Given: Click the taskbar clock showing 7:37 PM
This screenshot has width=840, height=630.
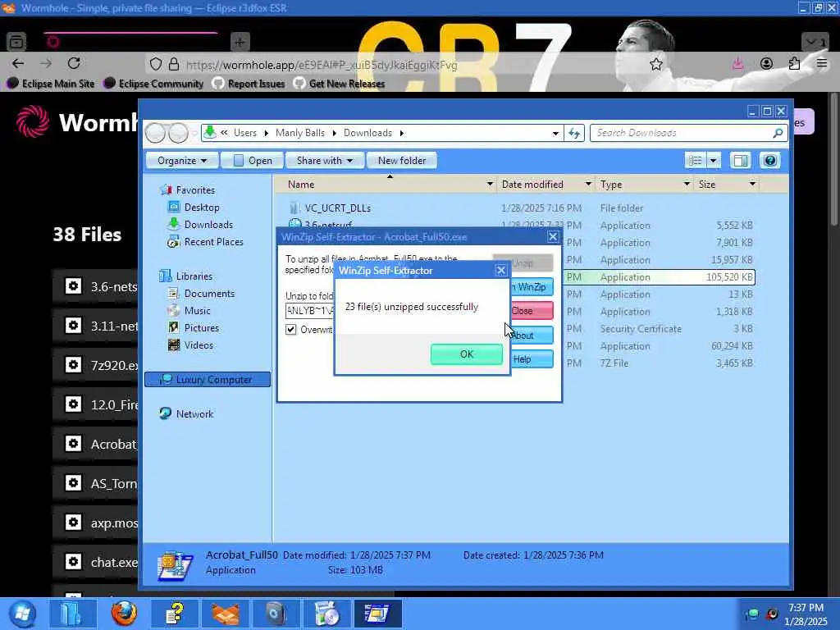Looking at the screenshot, I should (x=806, y=608).
